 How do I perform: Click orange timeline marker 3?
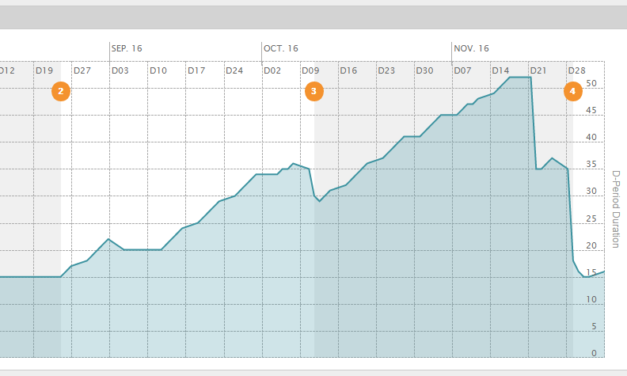pos(314,91)
